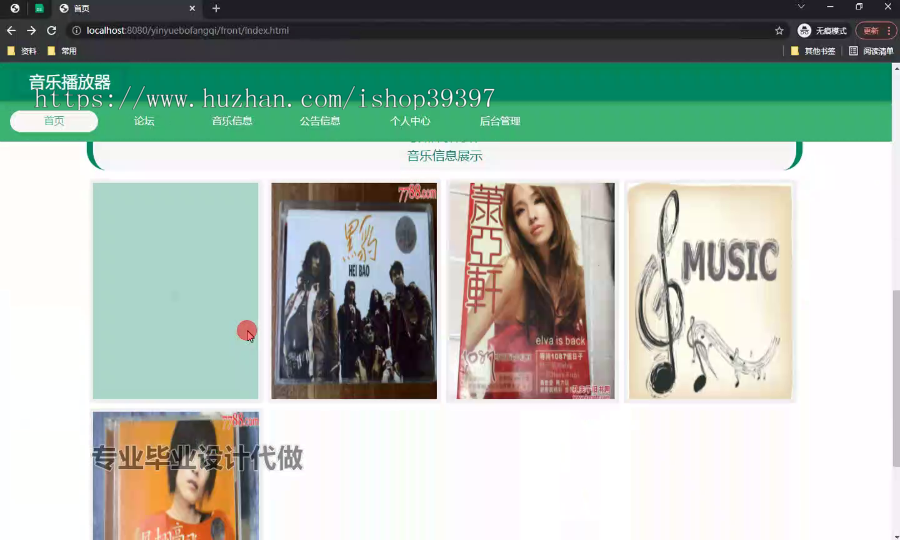
Task: Open the 音乐信息 navigation item
Action: [x=232, y=121]
